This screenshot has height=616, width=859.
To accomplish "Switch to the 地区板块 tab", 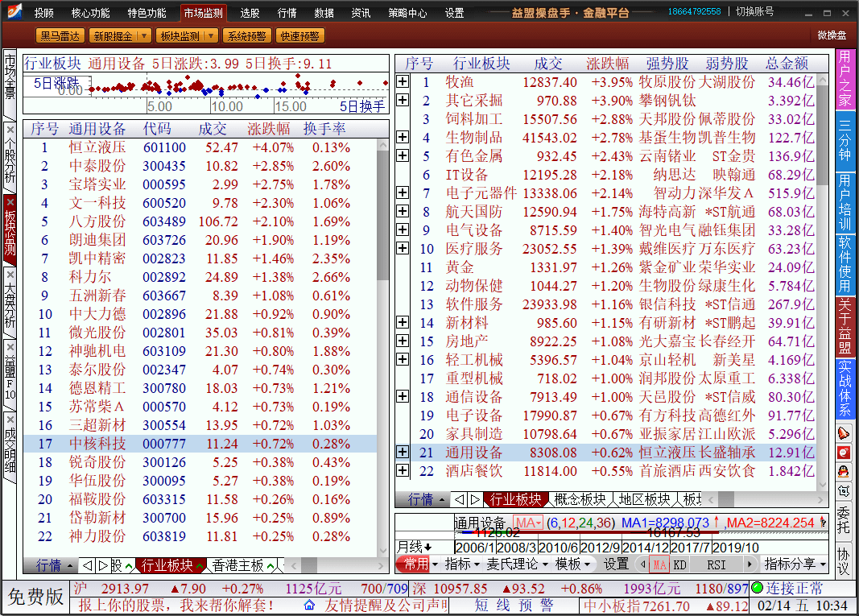I will pyautogui.click(x=644, y=499).
